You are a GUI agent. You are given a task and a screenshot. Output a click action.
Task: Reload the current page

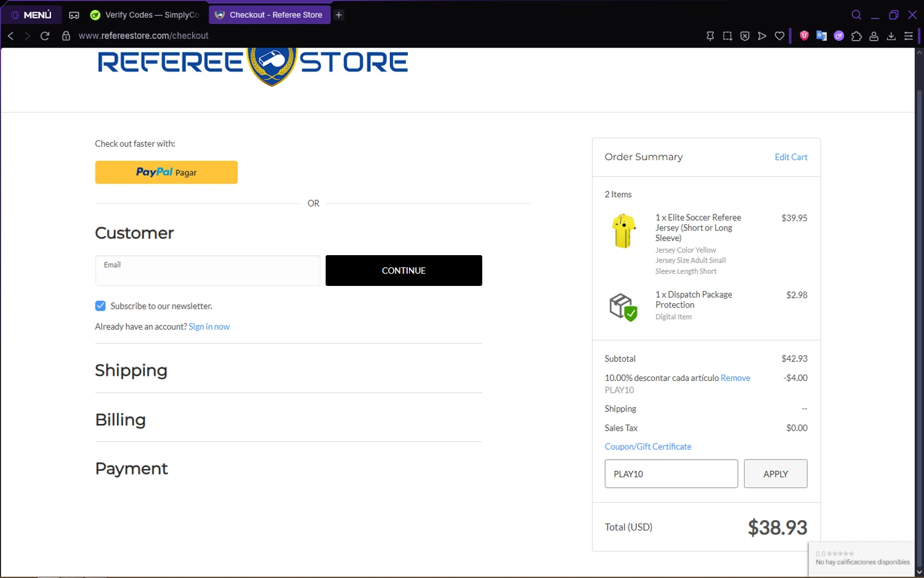coord(45,36)
